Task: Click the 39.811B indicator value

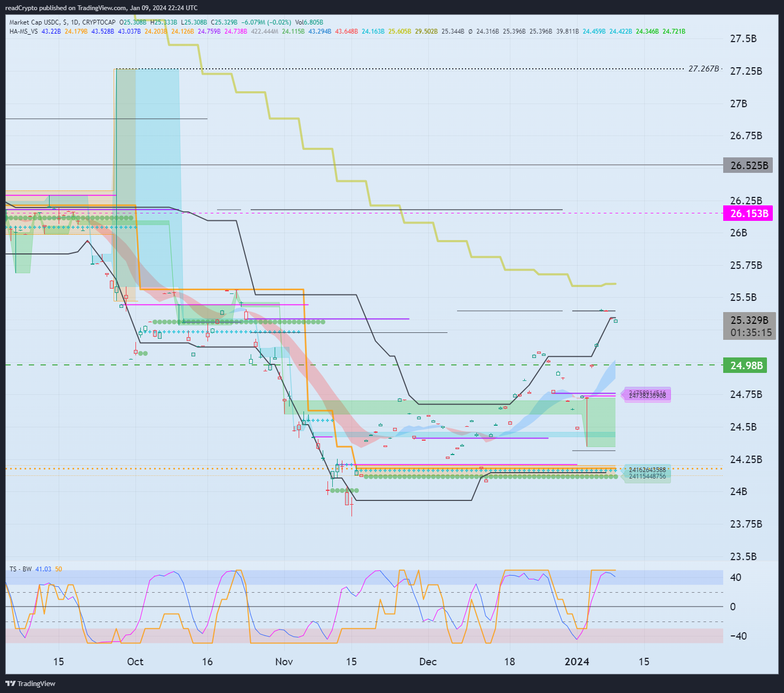Action: coord(567,31)
